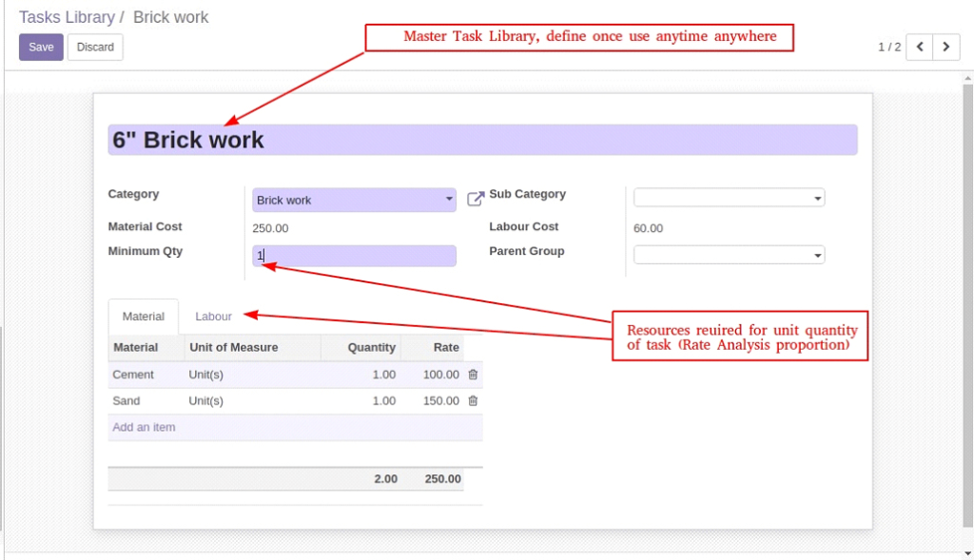Image resolution: width=974 pixels, height=560 pixels.
Task: Click the Minimum Qty input field
Action: pyautogui.click(x=353, y=255)
